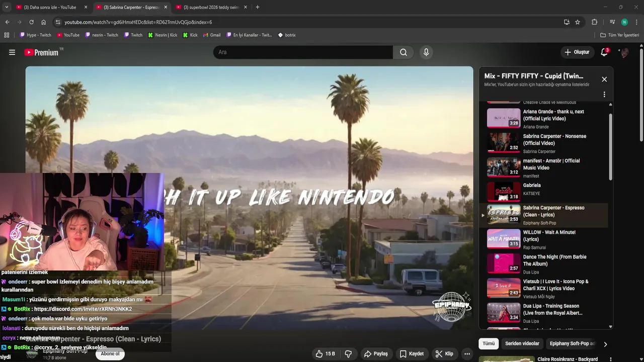Open the browser extensions puzzle icon

coord(594,22)
